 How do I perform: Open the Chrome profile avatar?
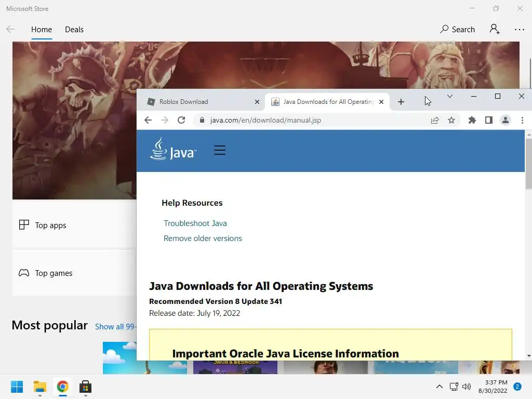pos(505,120)
